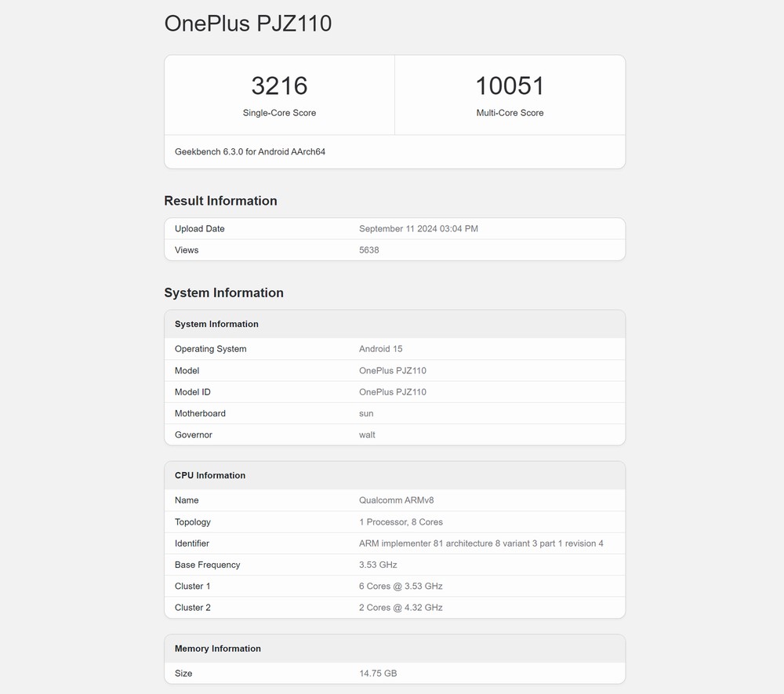Select the Qualcomm ARMv8 CPU name
The height and width of the screenshot is (694, 784).
pos(396,500)
